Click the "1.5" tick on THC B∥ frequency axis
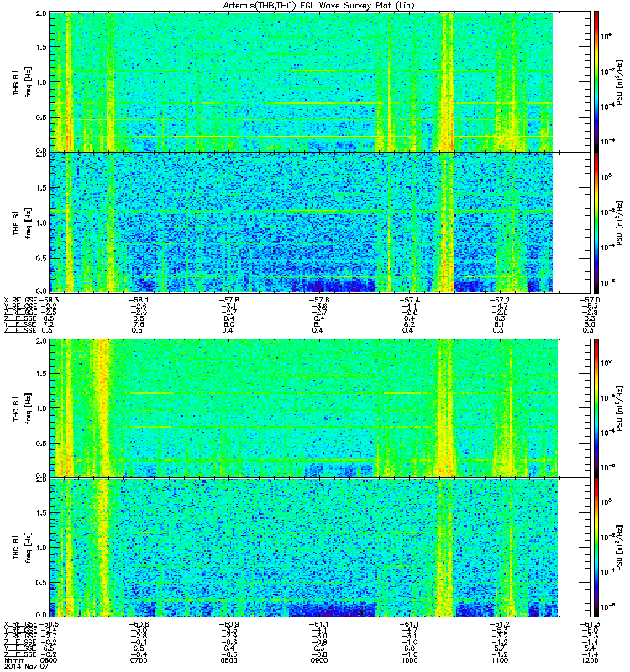The height and width of the screenshot is (672, 630). (41, 512)
